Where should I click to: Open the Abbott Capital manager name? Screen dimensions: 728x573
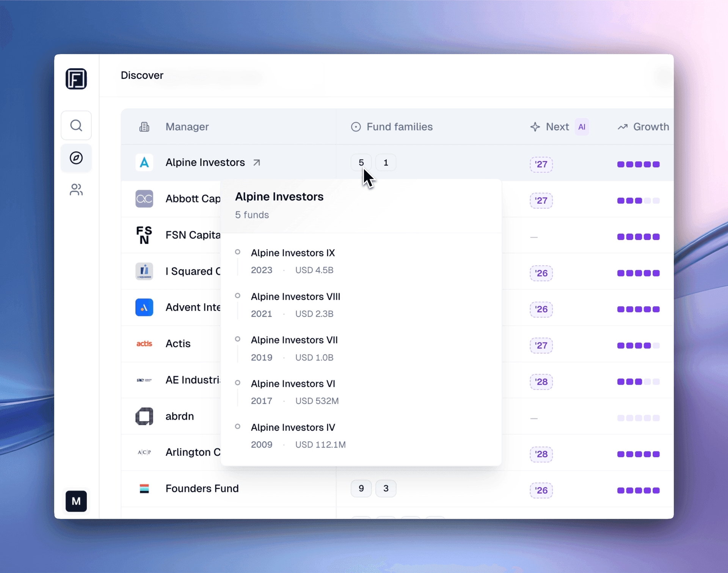pos(193,199)
